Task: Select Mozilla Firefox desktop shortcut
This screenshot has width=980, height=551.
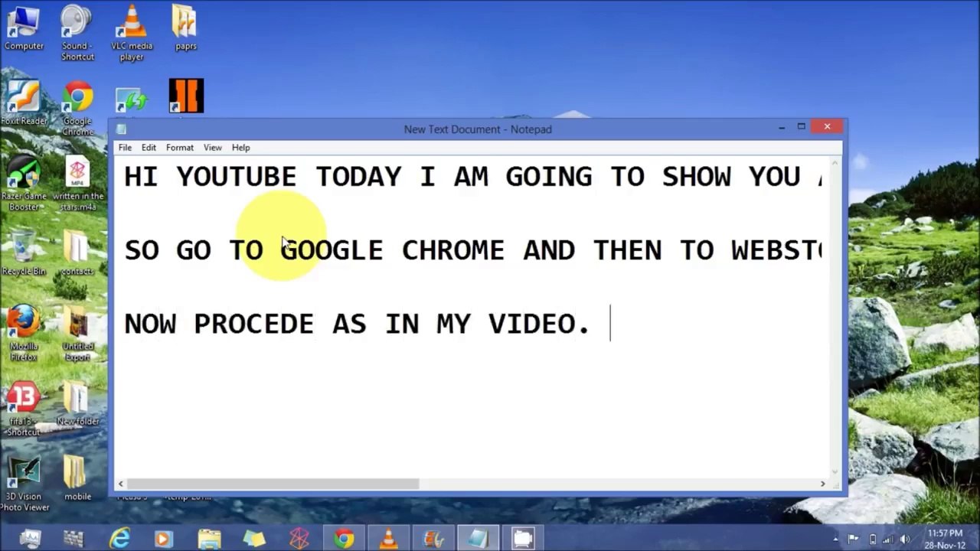Action: click(24, 333)
